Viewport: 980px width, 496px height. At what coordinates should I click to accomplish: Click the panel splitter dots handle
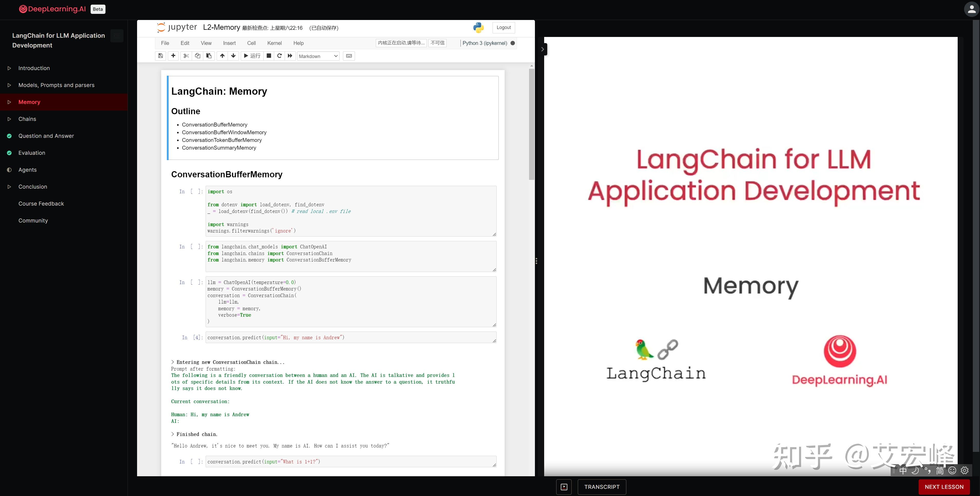click(536, 261)
